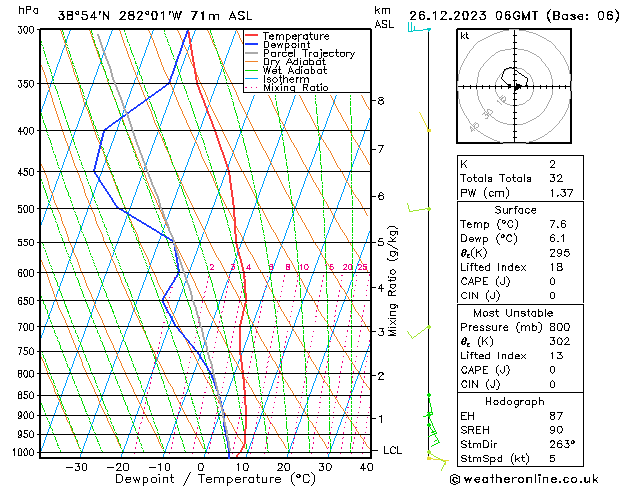Click the LCL marker on right axis

coord(392,450)
